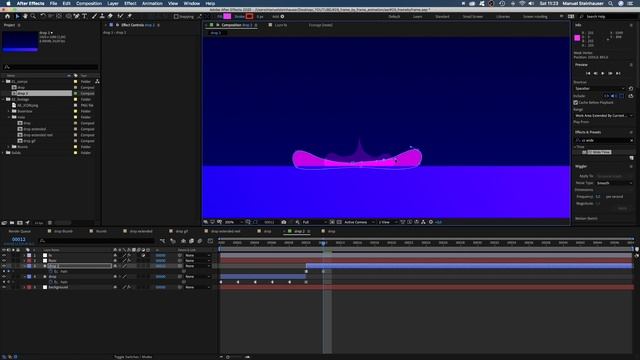Select the Type text tool

pos(84,16)
